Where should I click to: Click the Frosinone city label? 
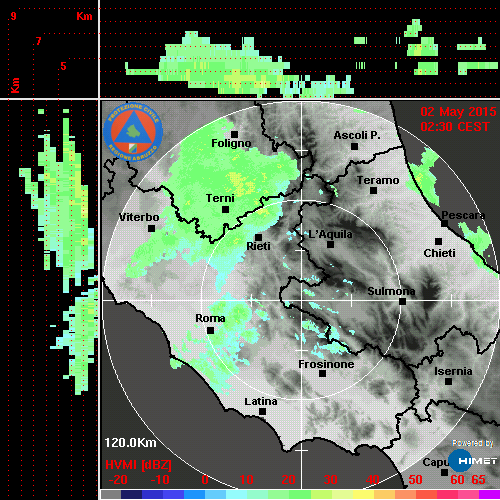click(326, 364)
